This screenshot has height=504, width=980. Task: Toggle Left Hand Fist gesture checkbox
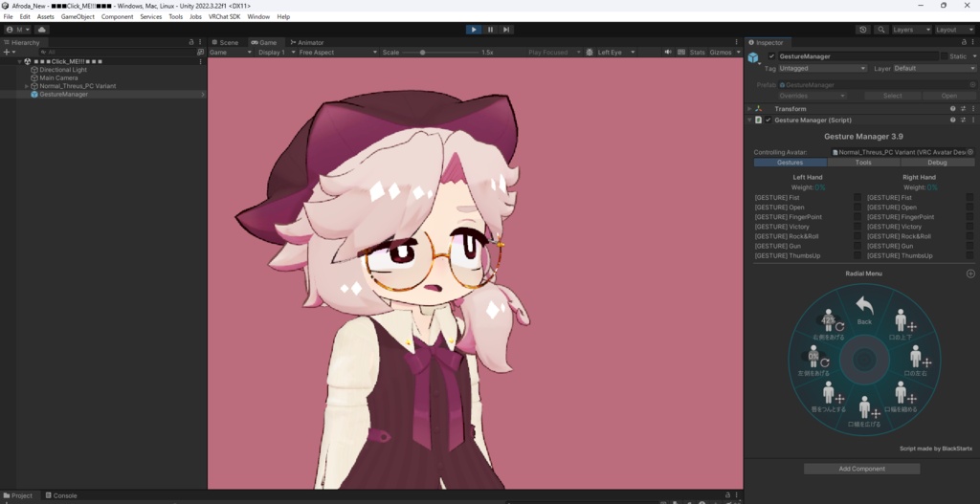[857, 197]
